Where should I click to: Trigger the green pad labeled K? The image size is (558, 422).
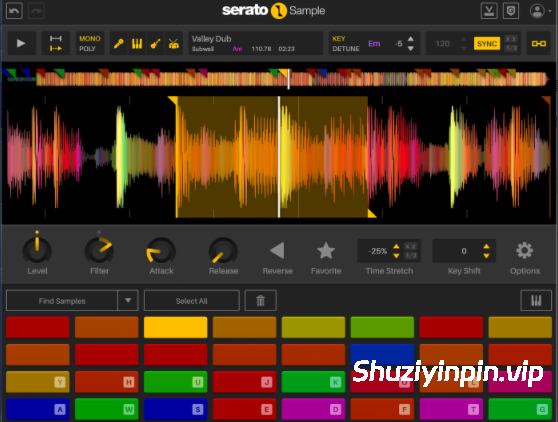[x=313, y=382]
